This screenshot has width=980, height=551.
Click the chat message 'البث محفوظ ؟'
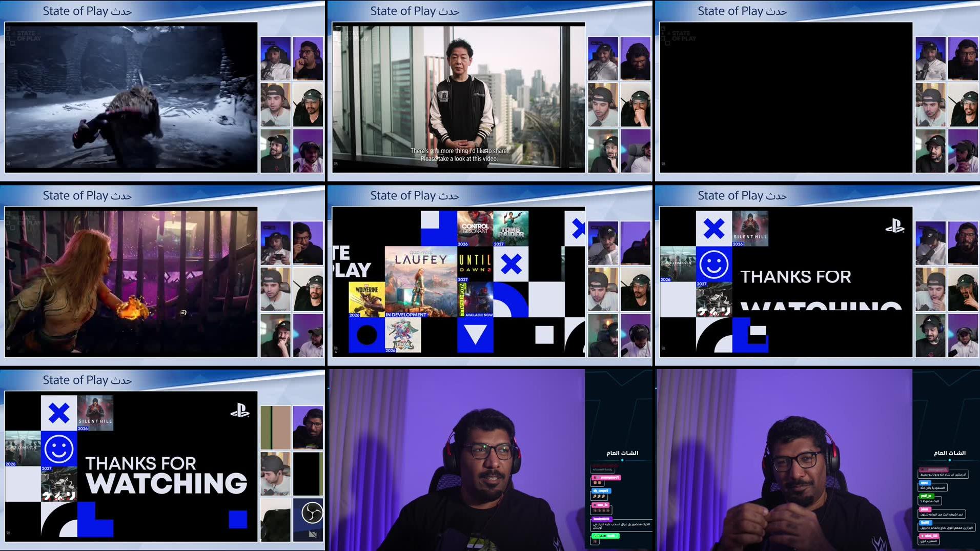click(x=930, y=501)
